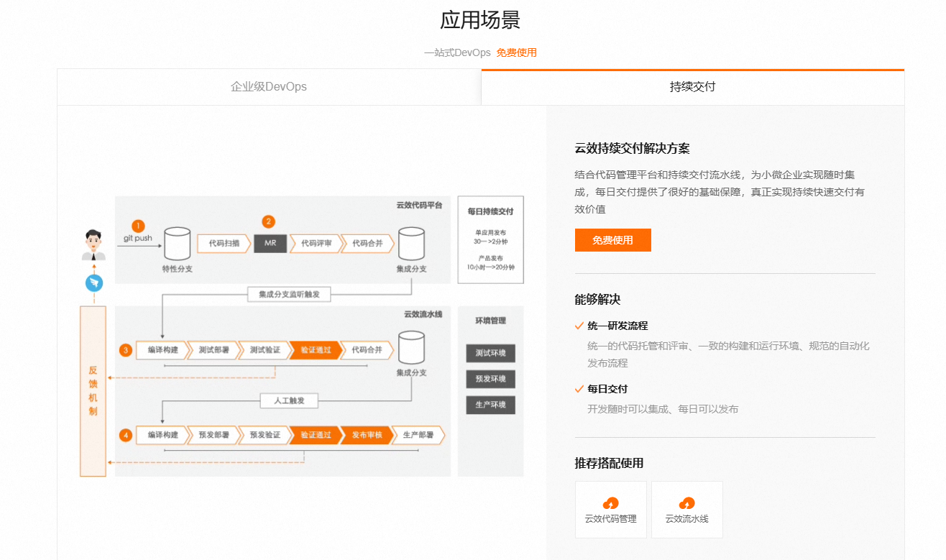This screenshot has width=946, height=560.
Task: Switch to the 企业级DevOps tab
Action: [269, 87]
